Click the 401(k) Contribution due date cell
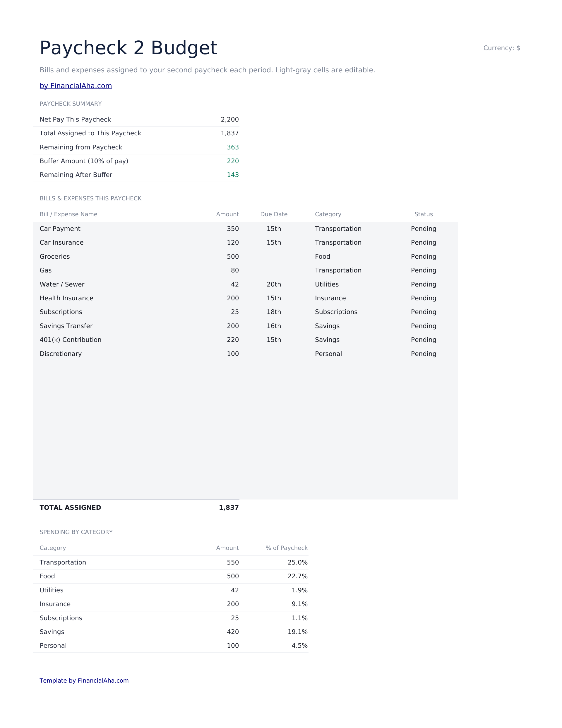 (274, 340)
